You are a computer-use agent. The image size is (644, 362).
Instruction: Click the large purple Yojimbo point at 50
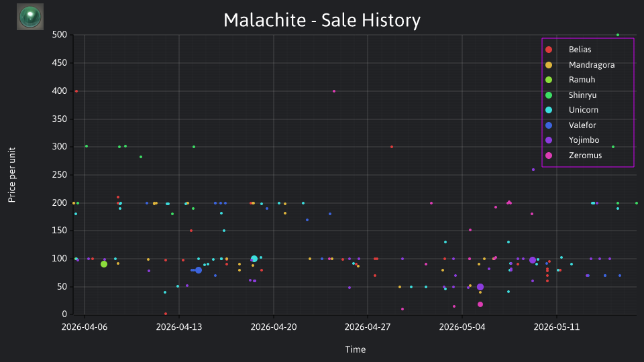(x=480, y=287)
